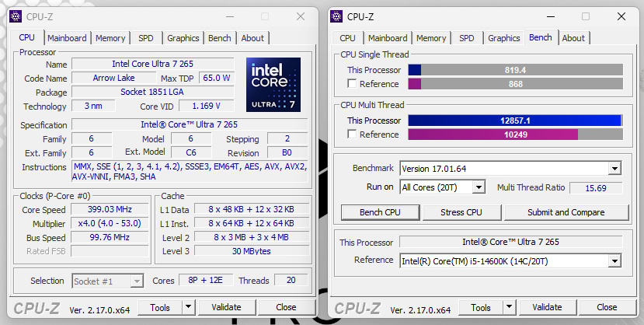Open About tab in right CPU-Z window
Screen dimensions: 644x325
coord(573,38)
